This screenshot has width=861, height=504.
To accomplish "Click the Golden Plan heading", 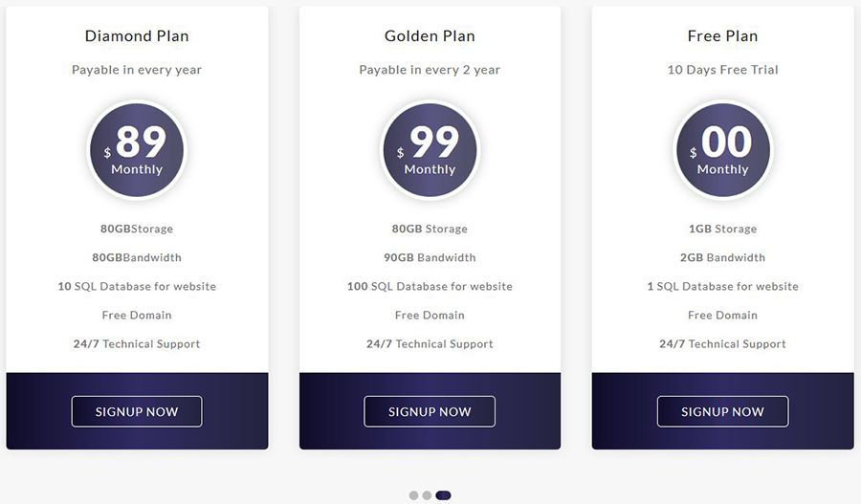I will 430,36.
